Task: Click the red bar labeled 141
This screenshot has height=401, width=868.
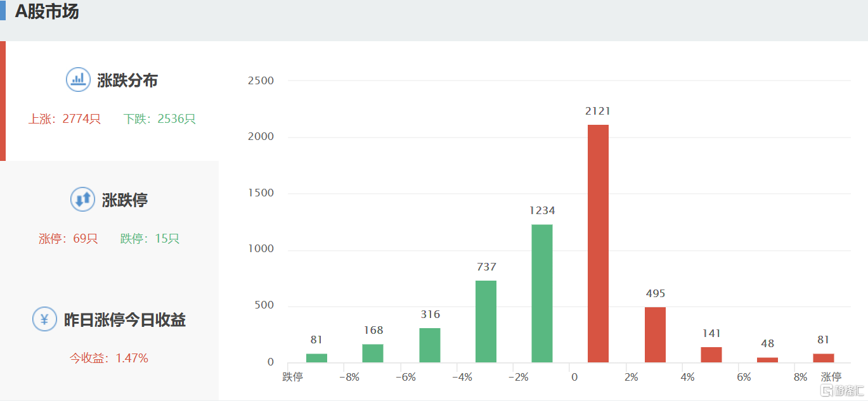Action: point(711,355)
